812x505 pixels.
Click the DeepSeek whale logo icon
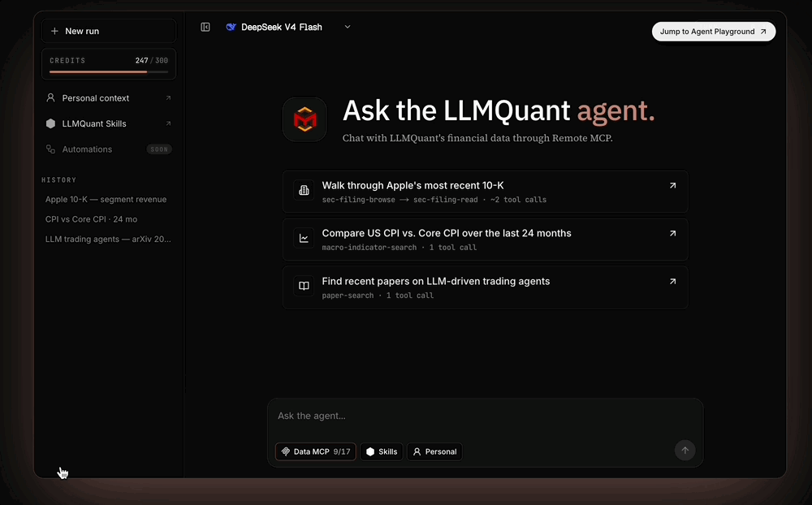pyautogui.click(x=231, y=27)
